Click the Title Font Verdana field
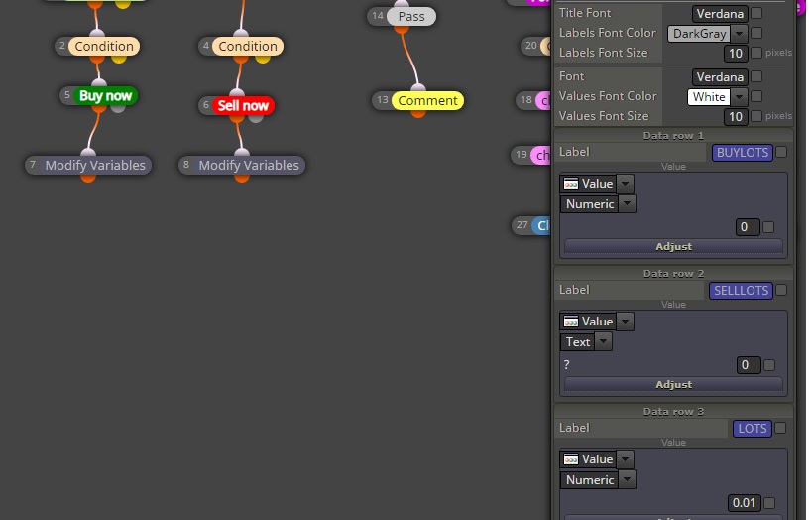 [x=720, y=14]
